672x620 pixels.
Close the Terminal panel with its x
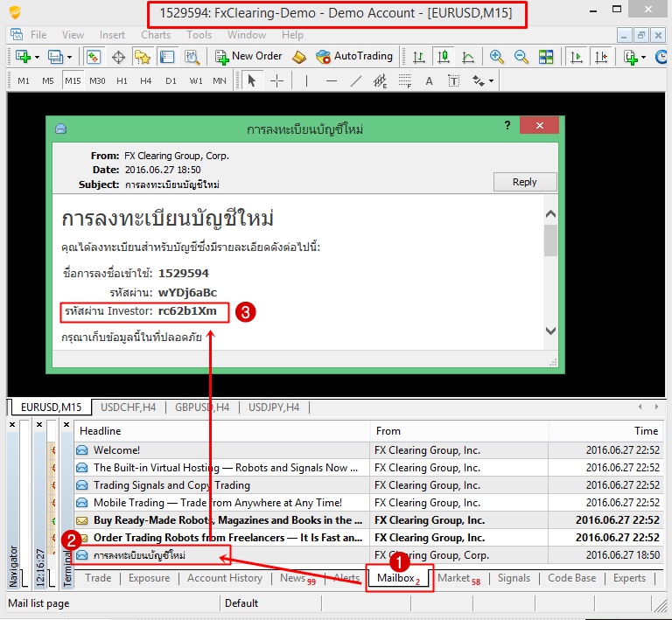click(66, 424)
